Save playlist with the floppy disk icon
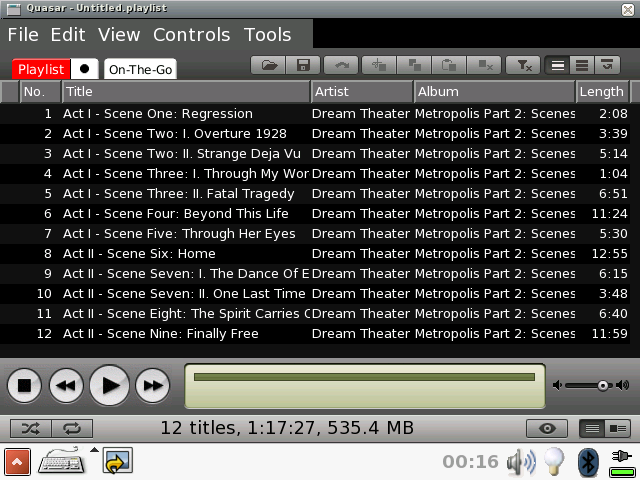 303,65
